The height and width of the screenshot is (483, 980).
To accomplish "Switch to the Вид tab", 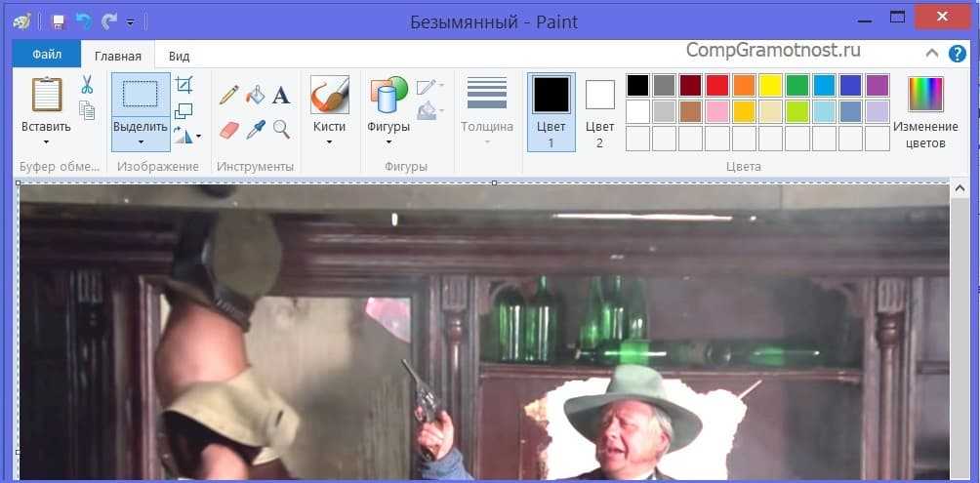I will point(179,56).
